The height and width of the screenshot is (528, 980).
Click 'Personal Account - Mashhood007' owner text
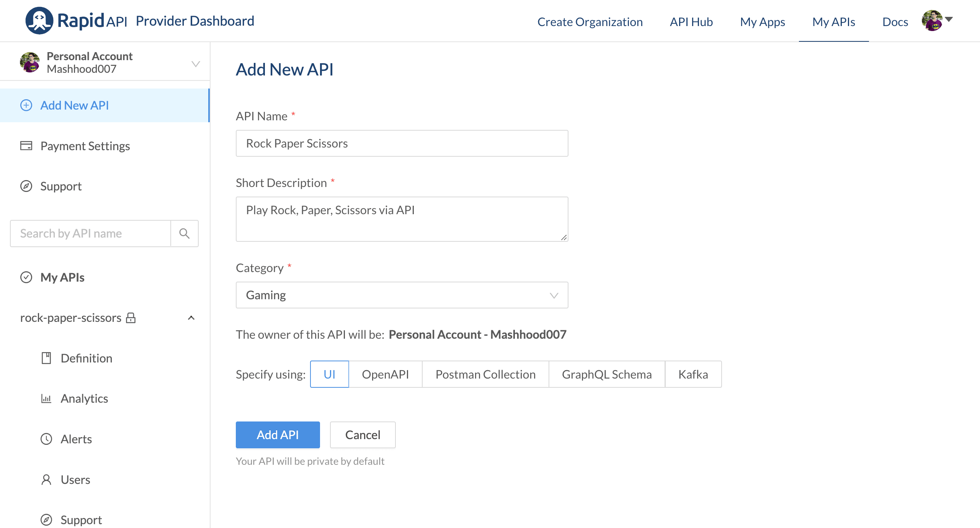pyautogui.click(x=477, y=335)
